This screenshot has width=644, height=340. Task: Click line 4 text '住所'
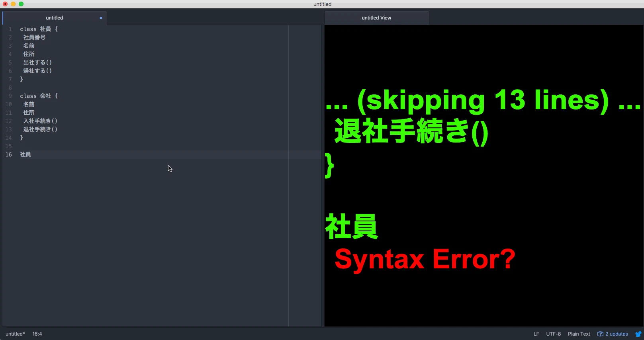click(x=29, y=54)
